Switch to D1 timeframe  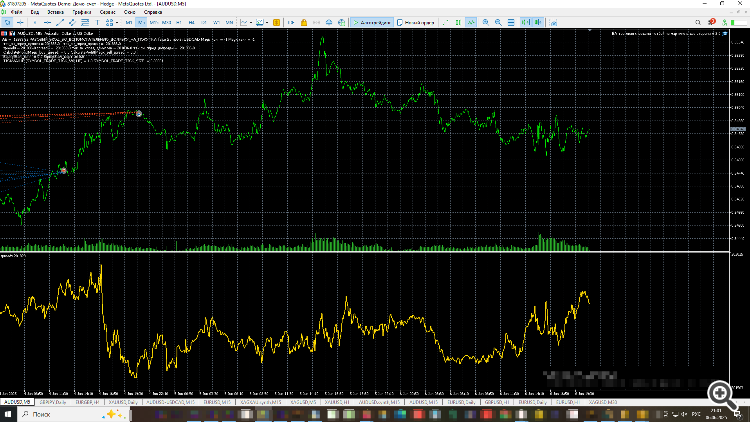[x=204, y=22]
